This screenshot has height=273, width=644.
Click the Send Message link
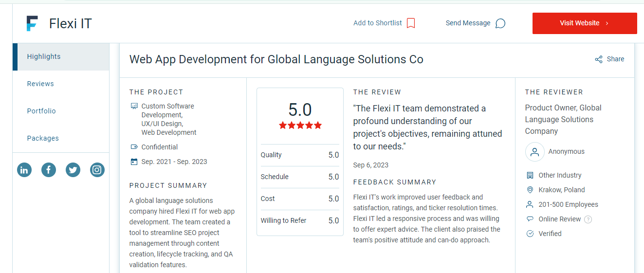pyautogui.click(x=468, y=23)
